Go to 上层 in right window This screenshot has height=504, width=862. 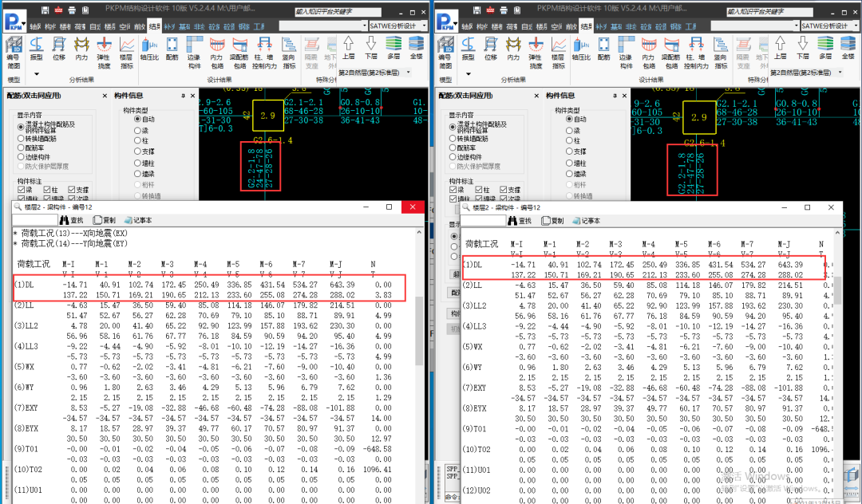(780, 49)
